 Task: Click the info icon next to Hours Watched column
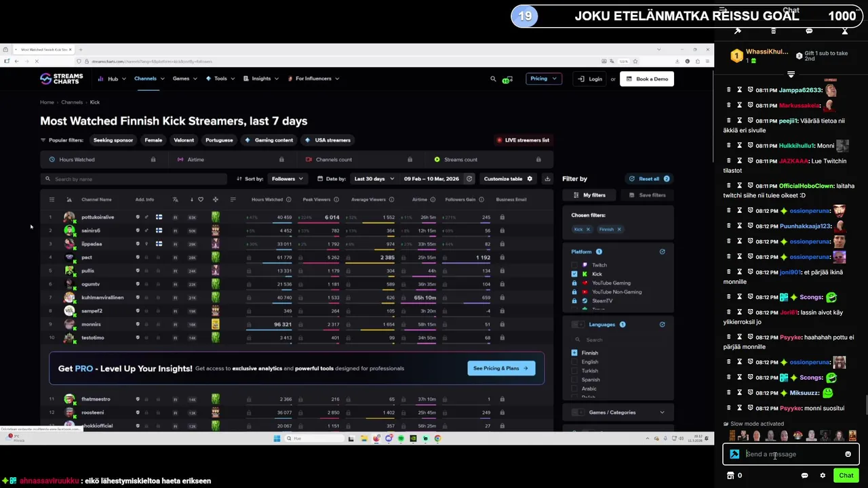pos(288,199)
